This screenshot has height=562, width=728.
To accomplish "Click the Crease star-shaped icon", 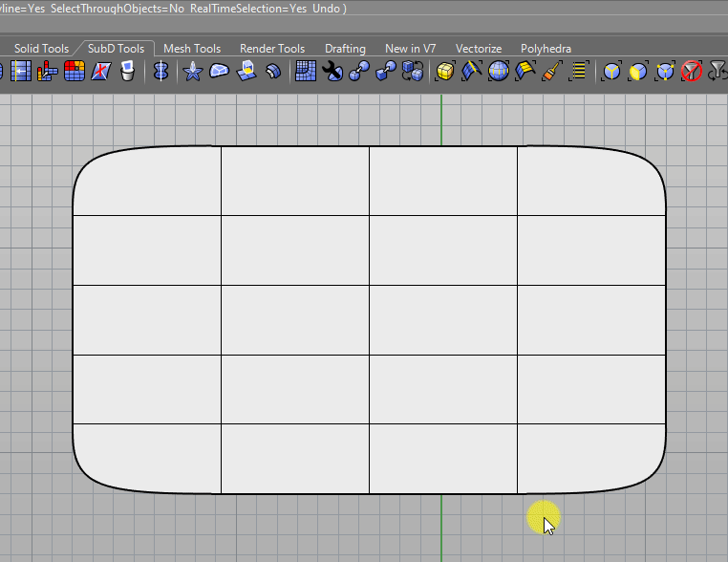I will (193, 71).
